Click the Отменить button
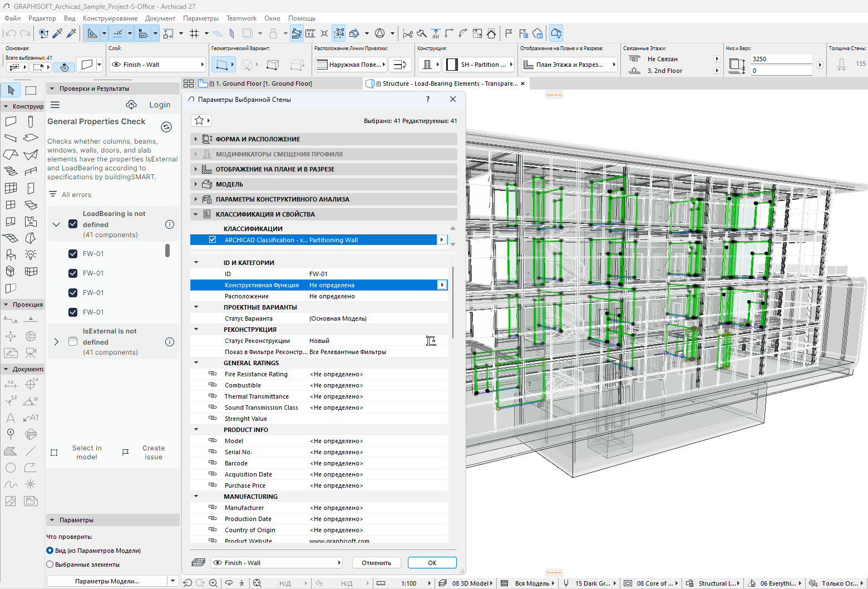The width and height of the screenshot is (868, 589). 376,563
